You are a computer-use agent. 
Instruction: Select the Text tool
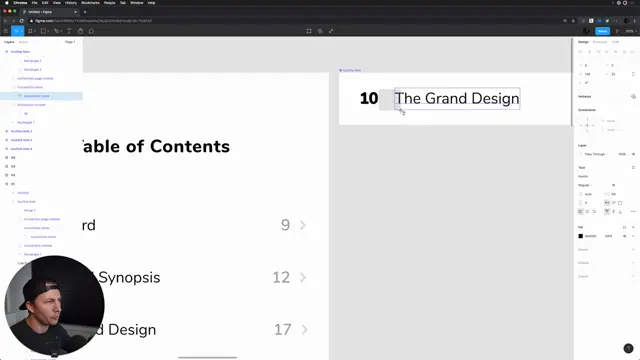pyautogui.click(x=69, y=31)
